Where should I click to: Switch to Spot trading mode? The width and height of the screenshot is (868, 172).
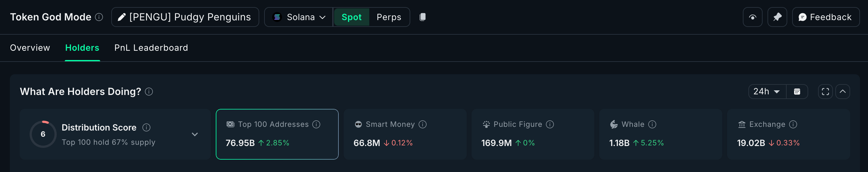click(x=351, y=17)
